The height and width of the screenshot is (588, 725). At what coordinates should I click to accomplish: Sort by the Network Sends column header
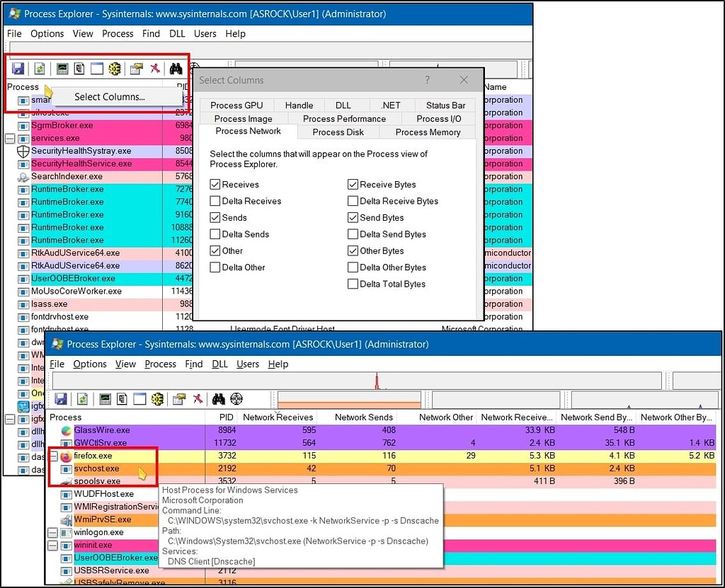pos(363,417)
